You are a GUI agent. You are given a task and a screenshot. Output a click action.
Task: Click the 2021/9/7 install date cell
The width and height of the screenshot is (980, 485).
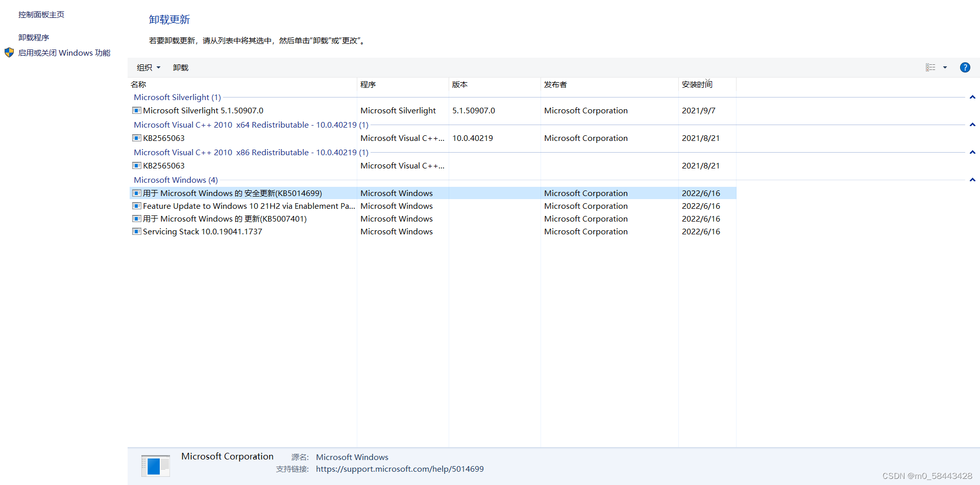[x=699, y=110]
